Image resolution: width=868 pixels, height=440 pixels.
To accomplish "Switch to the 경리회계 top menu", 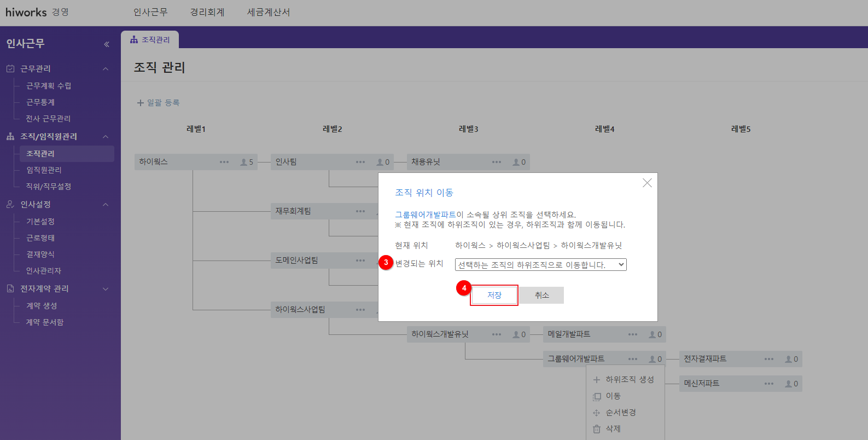I will (207, 12).
